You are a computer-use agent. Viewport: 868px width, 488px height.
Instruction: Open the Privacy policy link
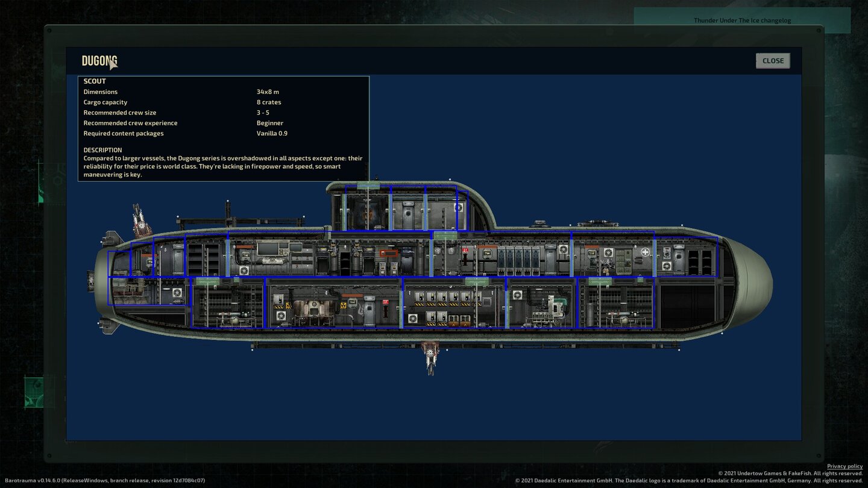[844, 466]
